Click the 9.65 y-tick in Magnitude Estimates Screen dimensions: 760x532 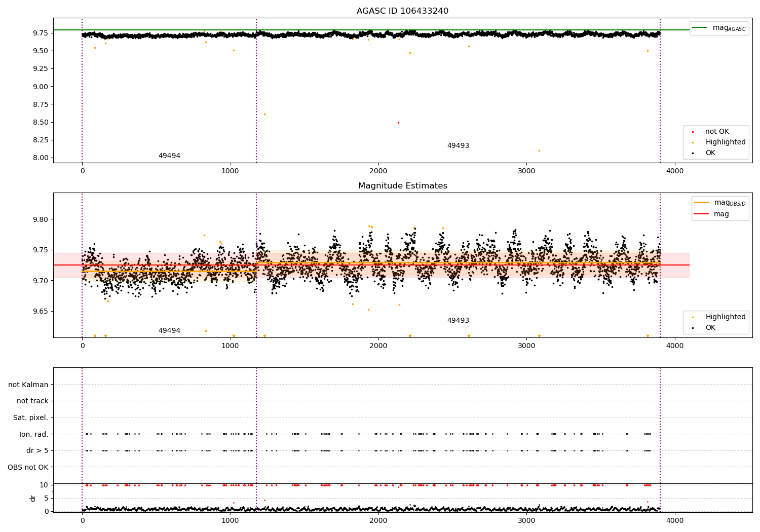41,312
